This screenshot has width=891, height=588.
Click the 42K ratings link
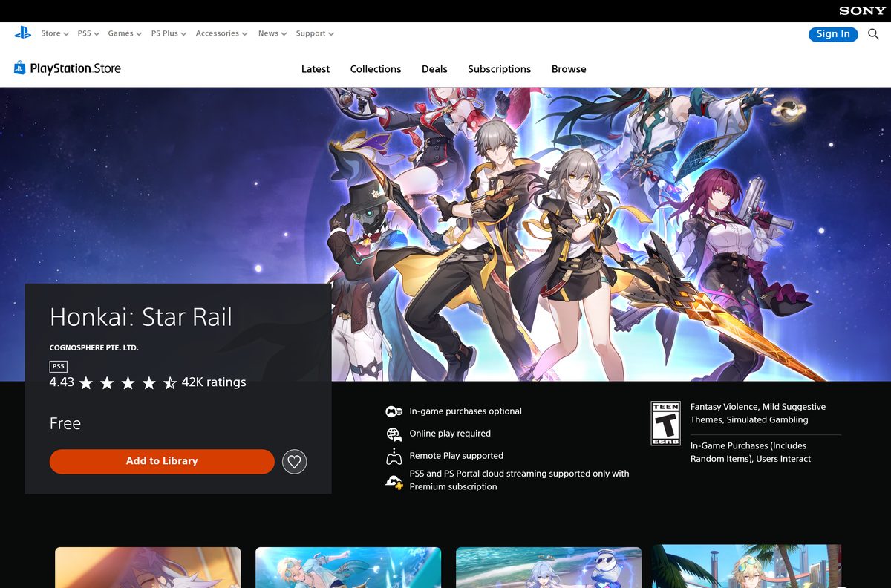coord(214,382)
